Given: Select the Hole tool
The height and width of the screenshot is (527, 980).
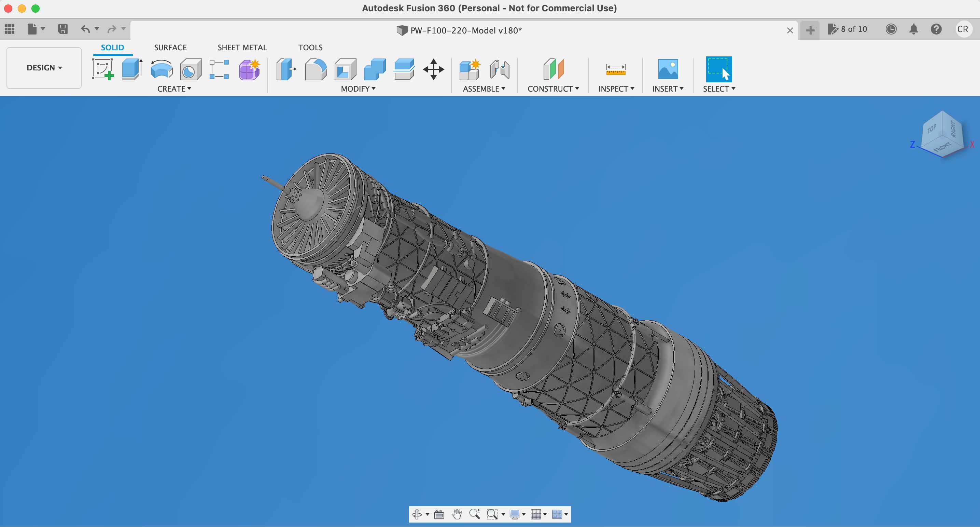Looking at the screenshot, I should (x=191, y=69).
